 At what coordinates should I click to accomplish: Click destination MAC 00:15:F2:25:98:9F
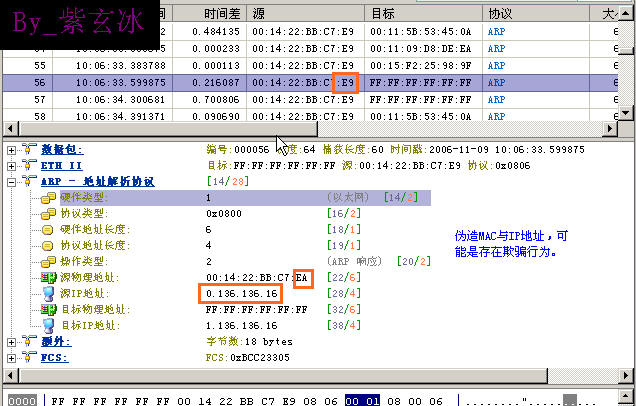421,66
